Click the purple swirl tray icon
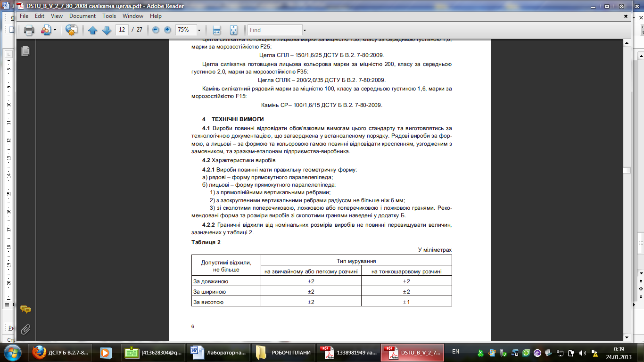Viewport: 644px width, 362px height. (x=537, y=353)
